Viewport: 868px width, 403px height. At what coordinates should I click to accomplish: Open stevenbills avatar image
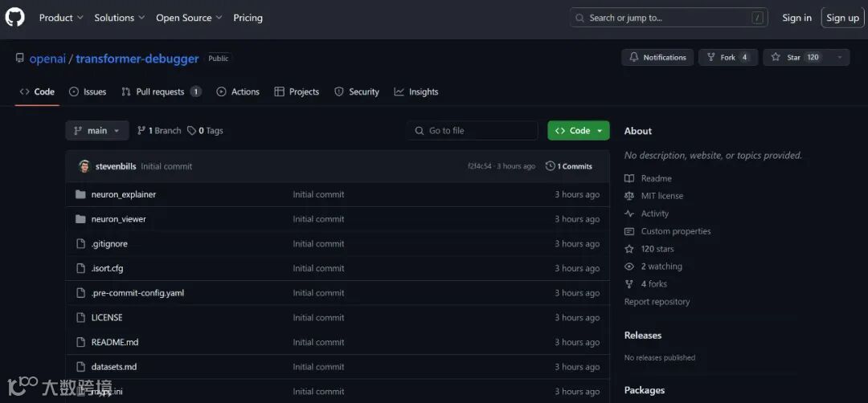tap(84, 166)
